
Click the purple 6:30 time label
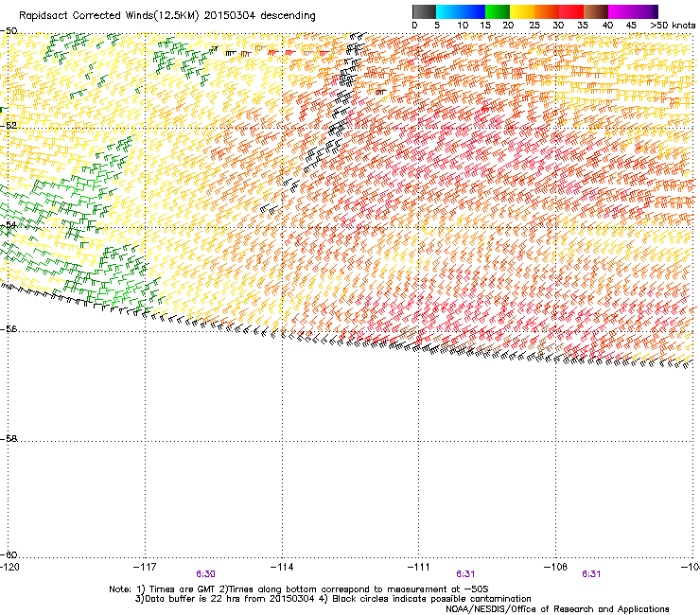pos(205,574)
